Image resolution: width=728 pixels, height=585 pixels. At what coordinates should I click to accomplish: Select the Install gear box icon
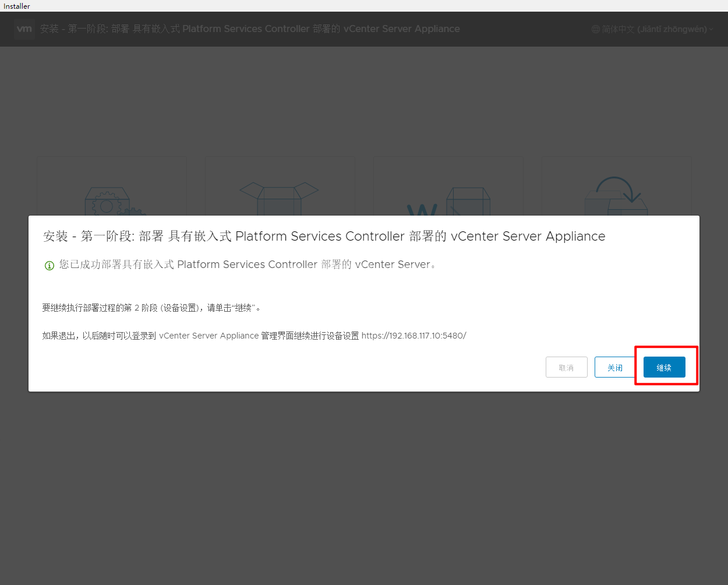[111, 202]
